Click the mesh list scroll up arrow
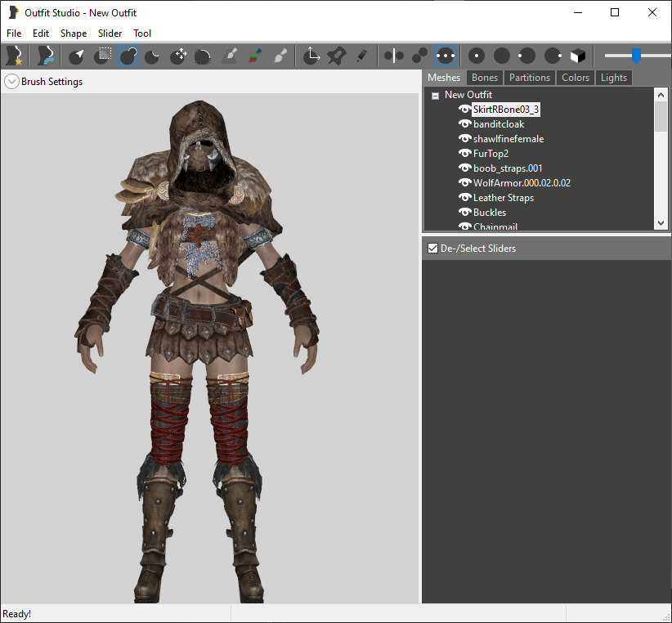This screenshot has height=623, width=672. [x=661, y=95]
